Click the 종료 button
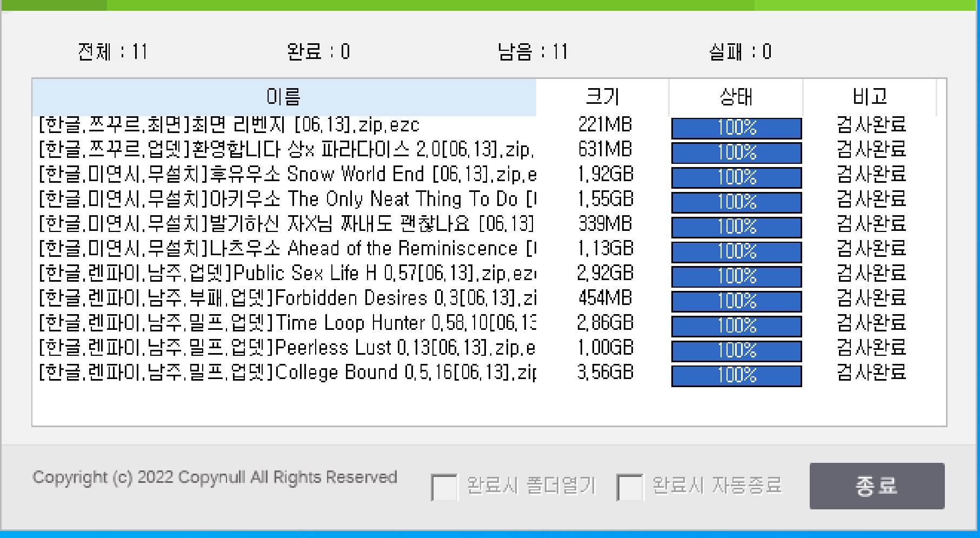 click(x=876, y=486)
